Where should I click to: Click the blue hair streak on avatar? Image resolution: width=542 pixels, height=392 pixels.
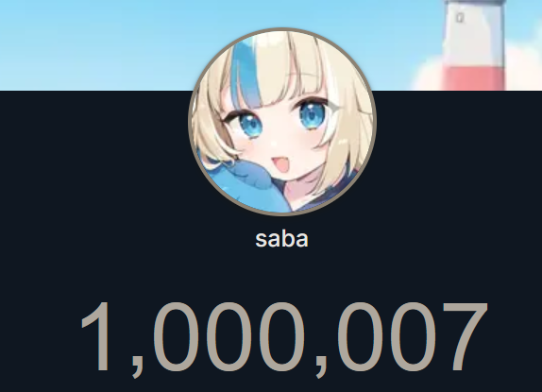(x=247, y=69)
